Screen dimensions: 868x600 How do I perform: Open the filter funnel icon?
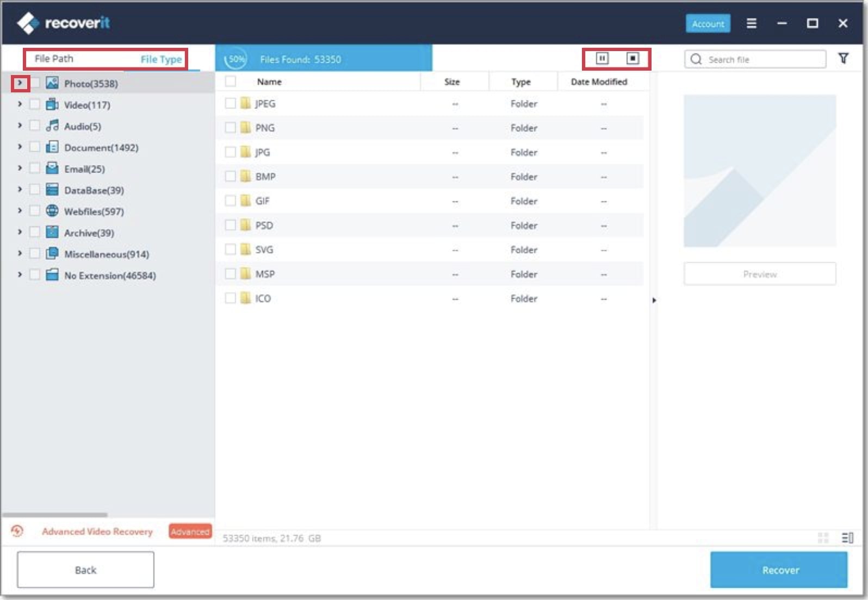click(x=843, y=59)
